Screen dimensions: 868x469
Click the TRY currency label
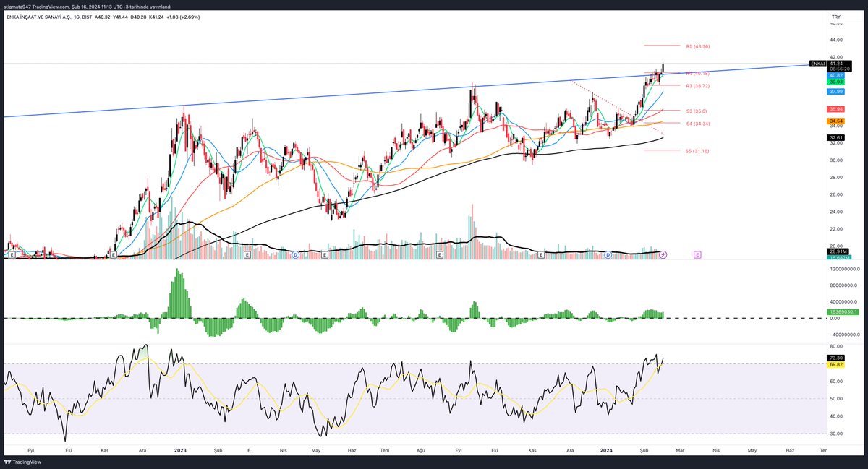click(x=836, y=15)
